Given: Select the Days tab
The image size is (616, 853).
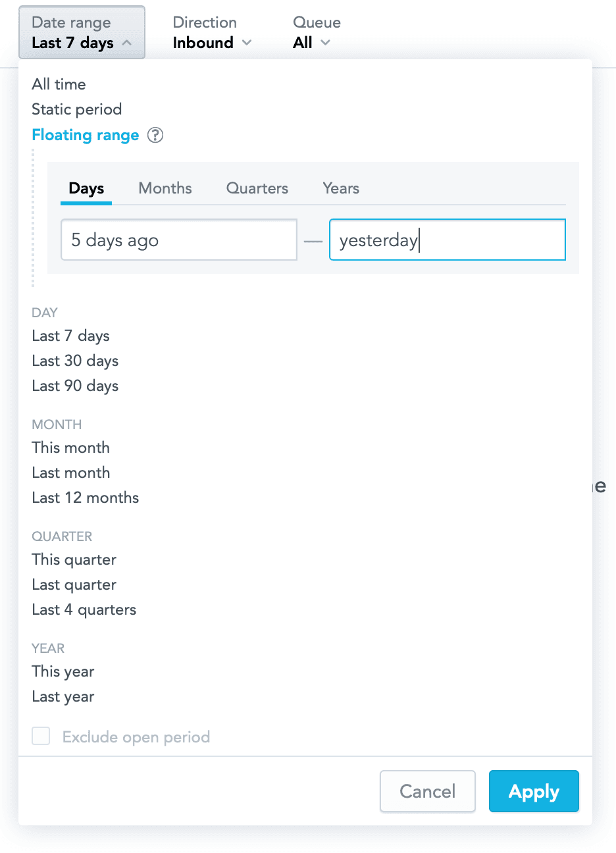Looking at the screenshot, I should coord(86,188).
